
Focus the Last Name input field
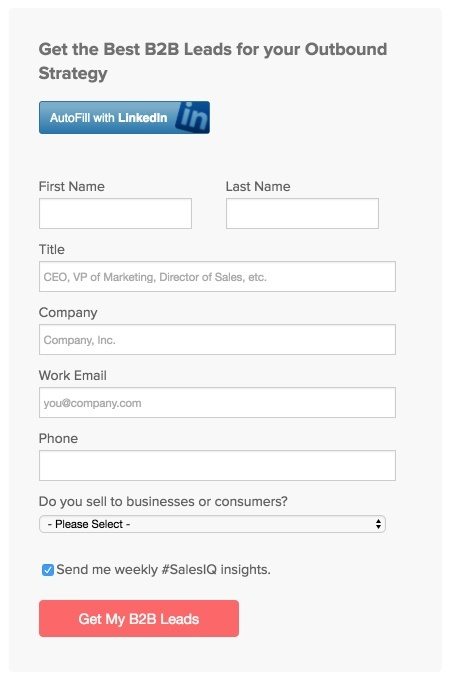tap(302, 213)
